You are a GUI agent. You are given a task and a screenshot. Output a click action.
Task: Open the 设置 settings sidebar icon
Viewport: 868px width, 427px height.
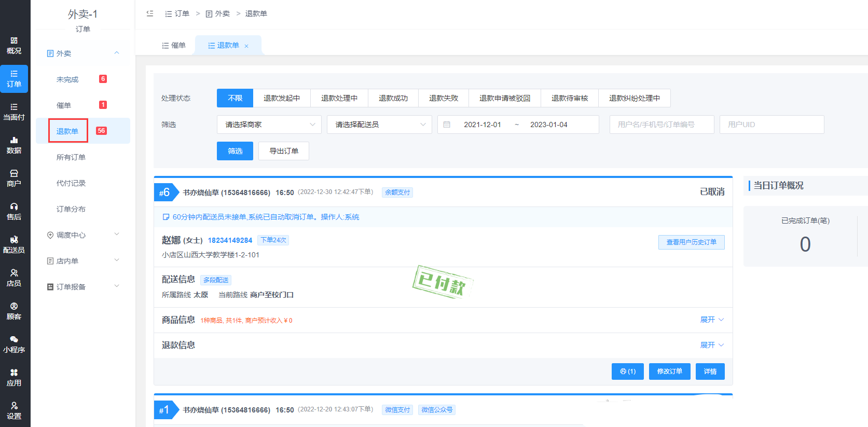14,411
